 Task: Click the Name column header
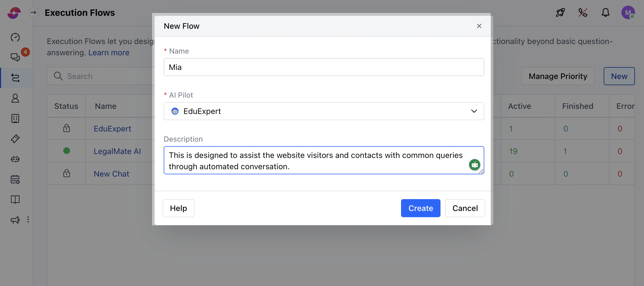106,106
